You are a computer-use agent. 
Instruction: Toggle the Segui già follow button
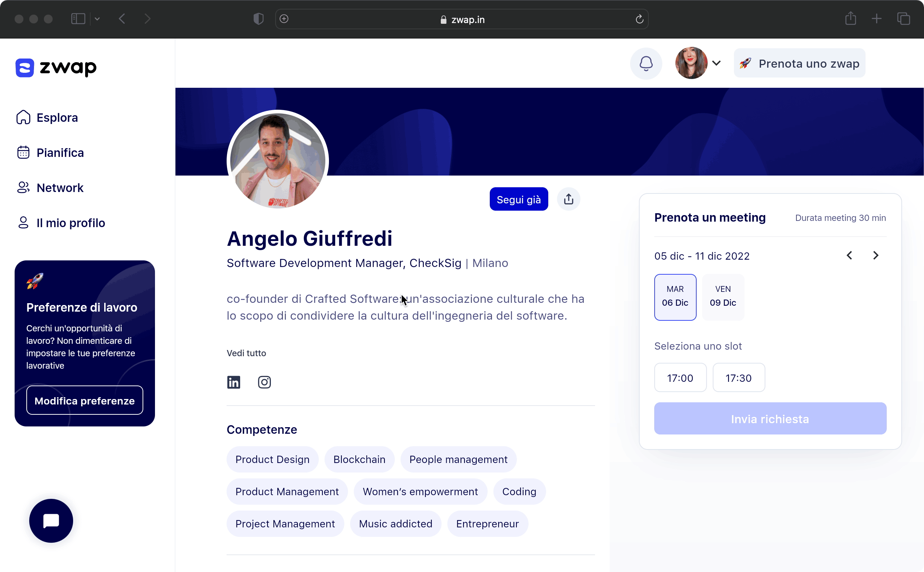point(518,199)
